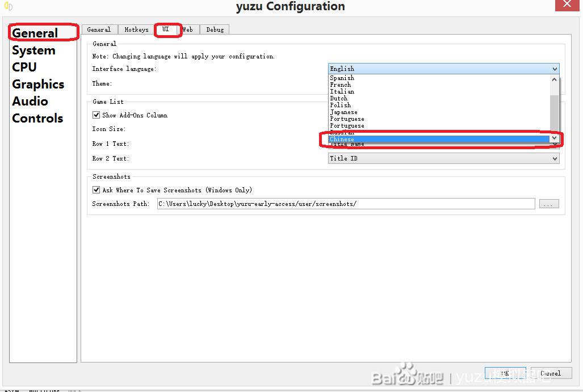Choose Italian from the language list
Screen dimensions: 583x392
(439, 91)
